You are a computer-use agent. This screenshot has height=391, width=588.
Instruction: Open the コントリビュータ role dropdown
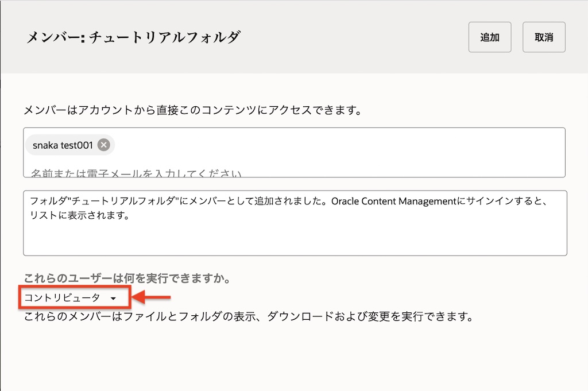(69, 297)
